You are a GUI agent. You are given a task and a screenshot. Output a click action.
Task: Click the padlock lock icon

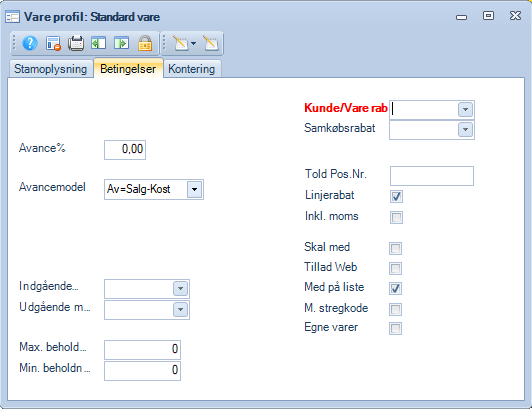pyautogui.click(x=145, y=43)
